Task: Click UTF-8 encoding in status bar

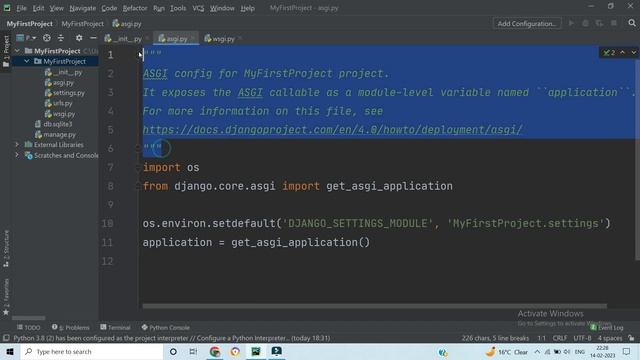Action: click(x=582, y=338)
